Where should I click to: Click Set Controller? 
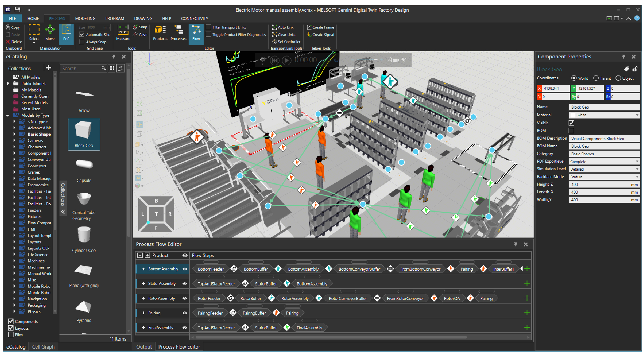(x=286, y=42)
